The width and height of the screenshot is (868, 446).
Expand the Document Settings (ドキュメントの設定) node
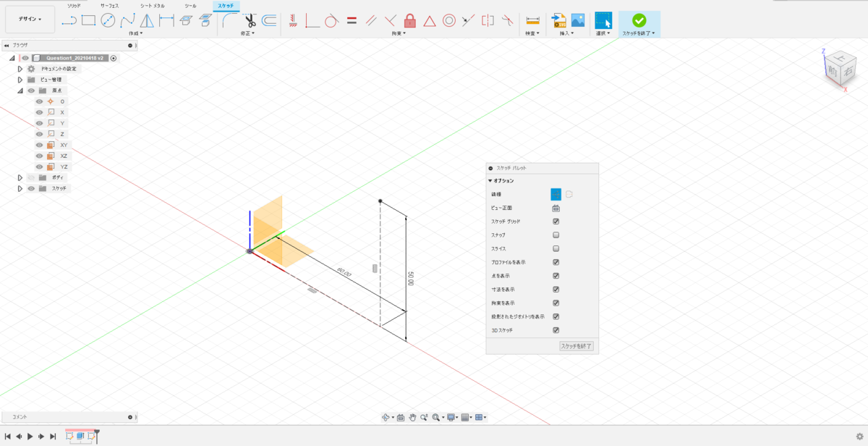20,69
